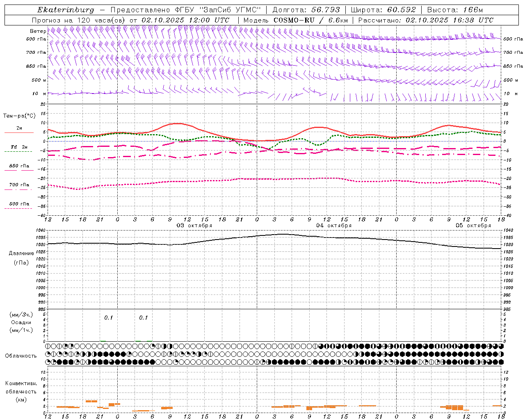
Task: Click the '10 м' wind level label on left
Action: tap(39, 94)
